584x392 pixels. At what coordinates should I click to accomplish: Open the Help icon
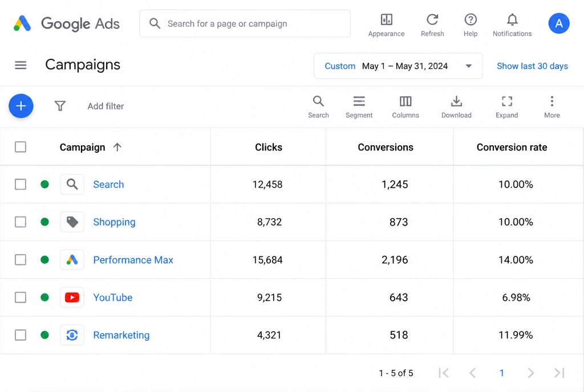point(471,20)
